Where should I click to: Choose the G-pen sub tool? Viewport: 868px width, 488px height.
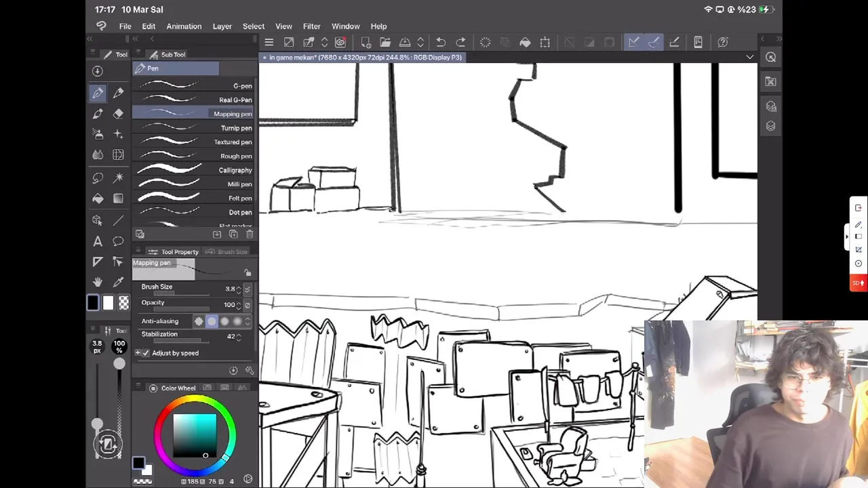click(193, 86)
